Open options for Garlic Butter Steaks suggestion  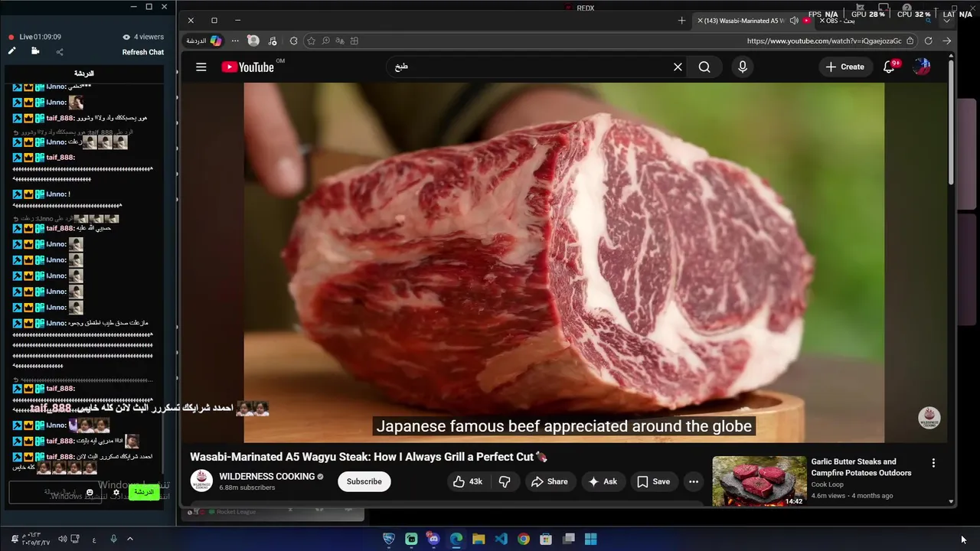pos(933,463)
